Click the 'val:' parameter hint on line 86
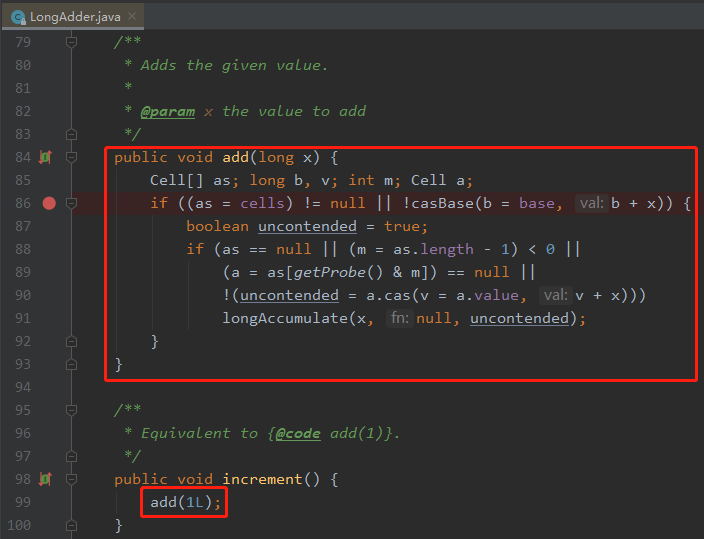 (x=592, y=203)
